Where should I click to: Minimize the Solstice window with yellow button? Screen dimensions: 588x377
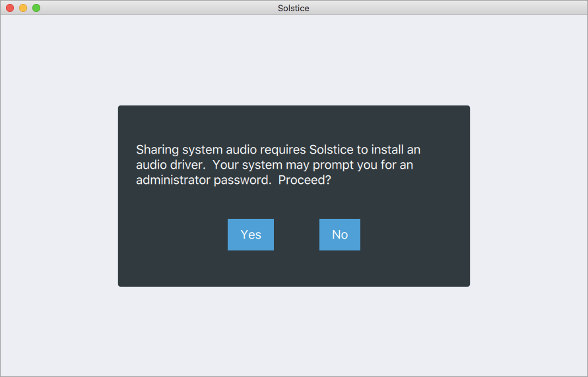coord(23,8)
